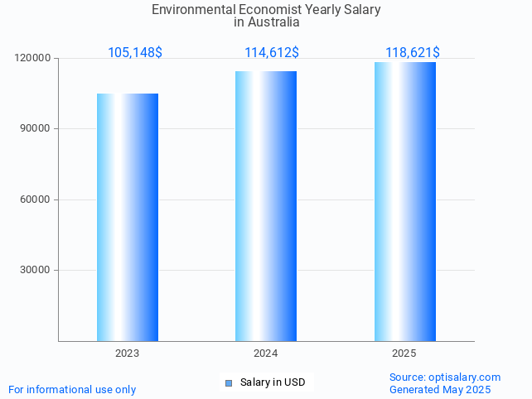Click the 2024 x-axis label

(265, 353)
